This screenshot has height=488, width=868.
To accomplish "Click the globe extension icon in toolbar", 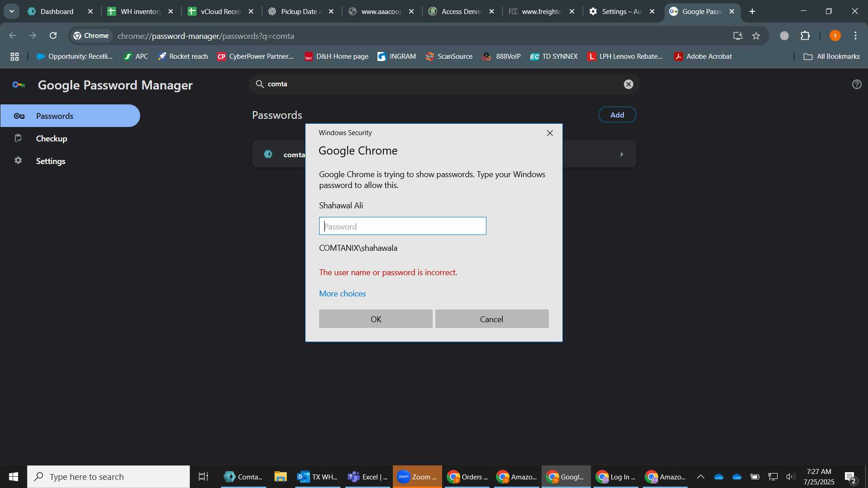I will [784, 36].
